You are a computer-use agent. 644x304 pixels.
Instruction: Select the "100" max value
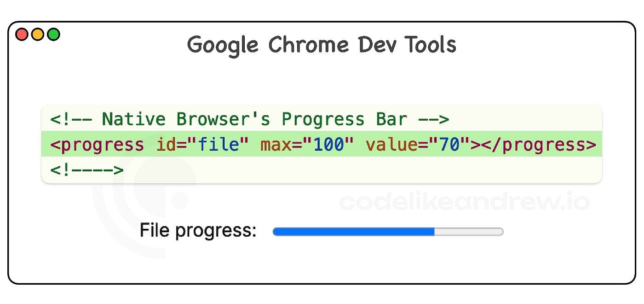click(x=329, y=145)
